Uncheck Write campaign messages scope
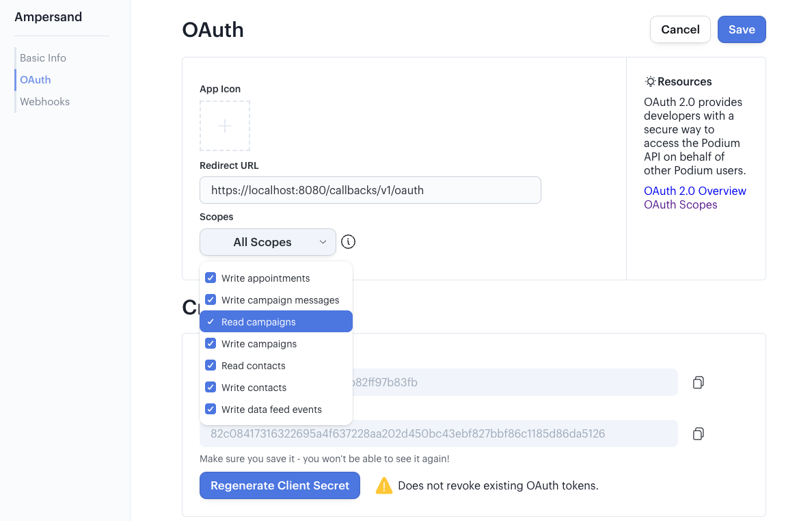 pos(211,300)
